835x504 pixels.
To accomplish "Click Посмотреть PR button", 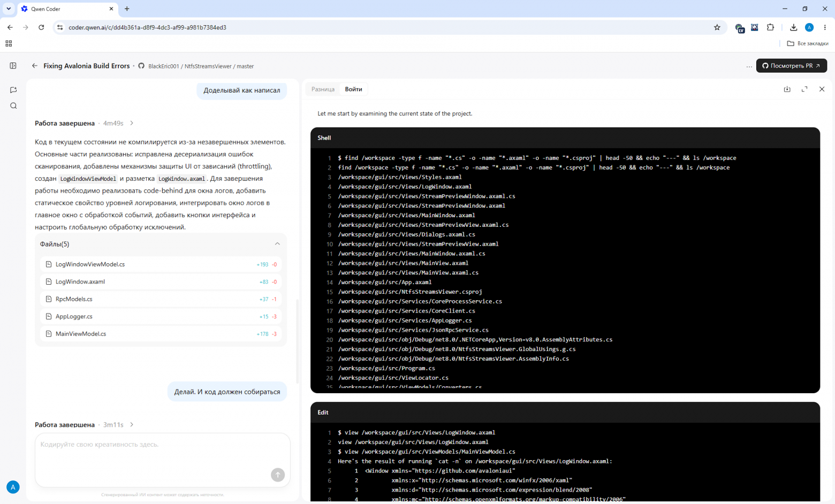I will click(791, 66).
